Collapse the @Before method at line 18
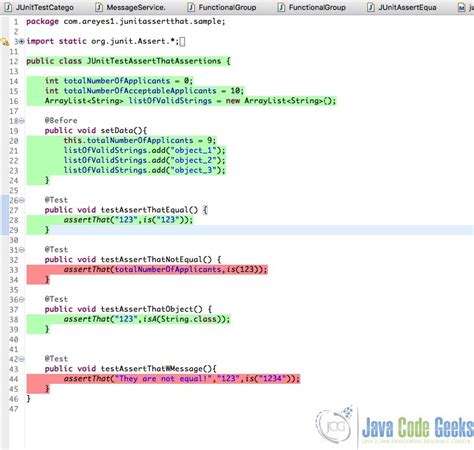The height and width of the screenshot is (450, 474). coord(22,121)
